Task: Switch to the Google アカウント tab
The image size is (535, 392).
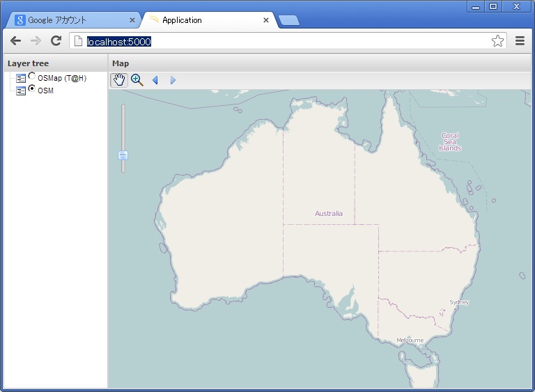Action: pyautogui.click(x=66, y=20)
